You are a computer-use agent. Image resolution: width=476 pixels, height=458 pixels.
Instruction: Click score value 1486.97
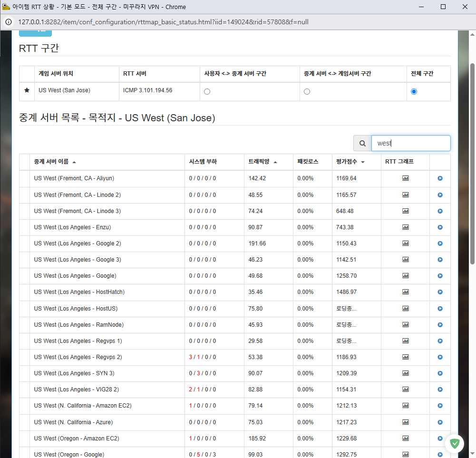(346, 292)
